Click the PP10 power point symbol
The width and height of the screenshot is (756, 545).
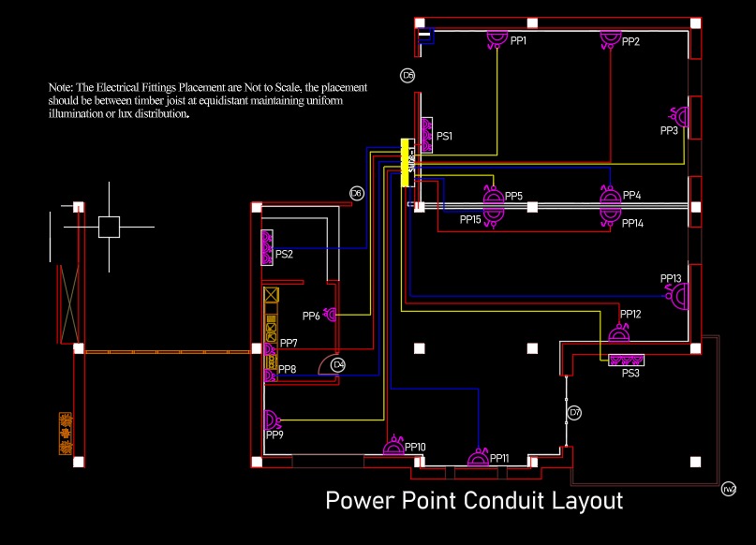coord(393,445)
